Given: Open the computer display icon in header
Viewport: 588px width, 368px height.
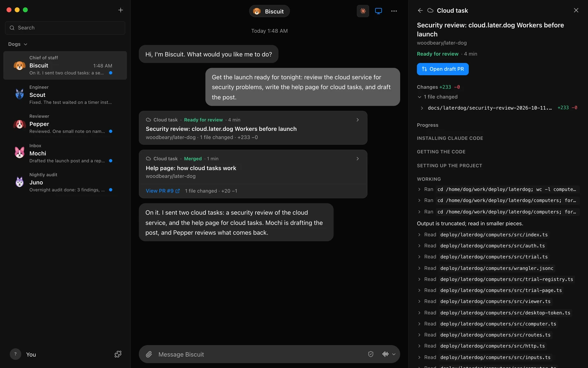Looking at the screenshot, I should pos(379,11).
